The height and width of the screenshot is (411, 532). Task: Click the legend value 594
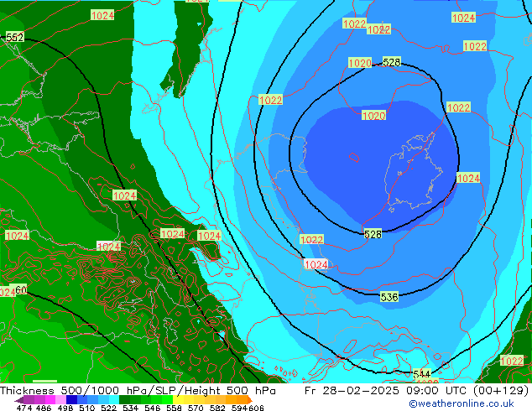[x=239, y=408]
